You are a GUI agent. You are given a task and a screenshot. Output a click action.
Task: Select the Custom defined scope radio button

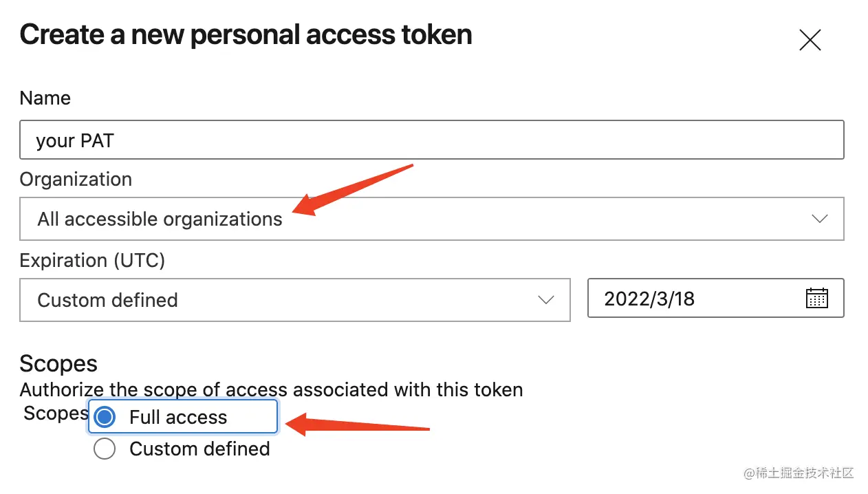point(105,449)
